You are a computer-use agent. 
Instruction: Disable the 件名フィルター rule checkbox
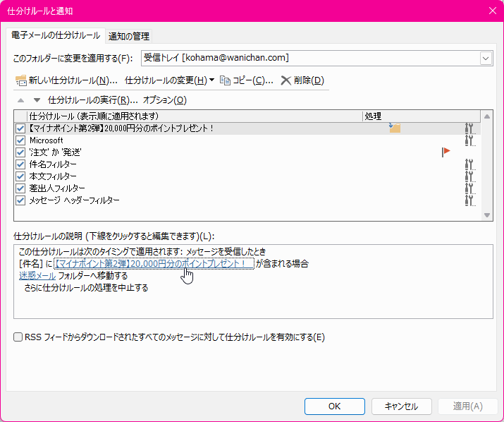coord(20,164)
